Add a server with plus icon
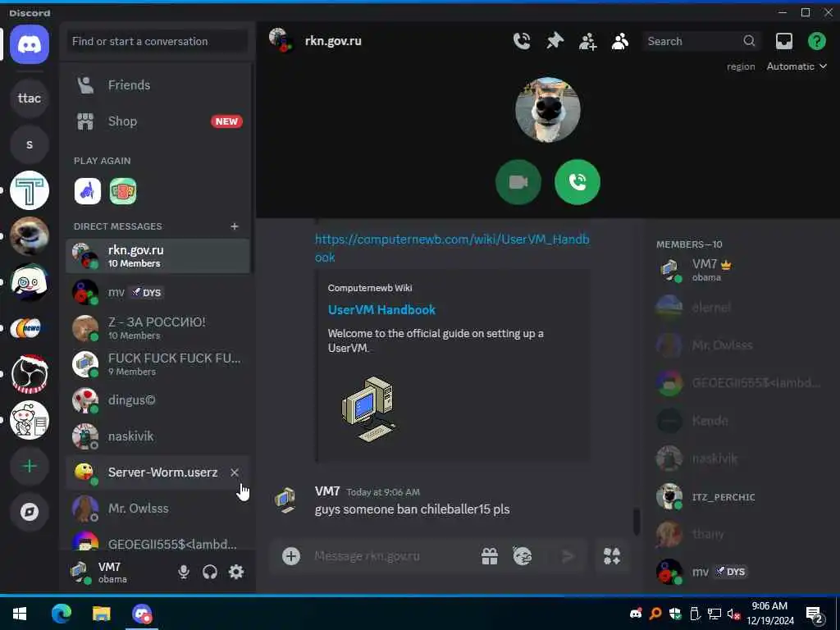The image size is (840, 630). point(30,466)
